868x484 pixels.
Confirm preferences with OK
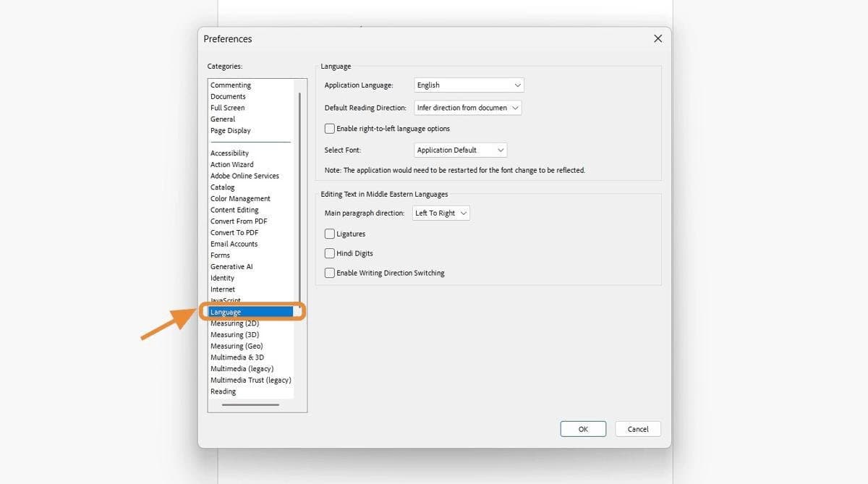pyautogui.click(x=582, y=428)
